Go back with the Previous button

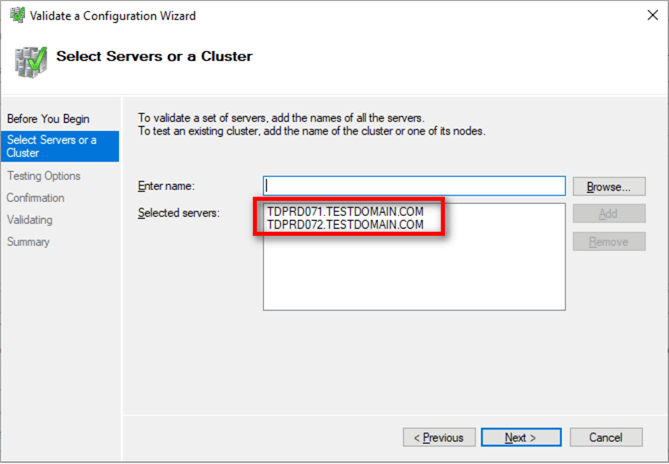pyautogui.click(x=439, y=437)
